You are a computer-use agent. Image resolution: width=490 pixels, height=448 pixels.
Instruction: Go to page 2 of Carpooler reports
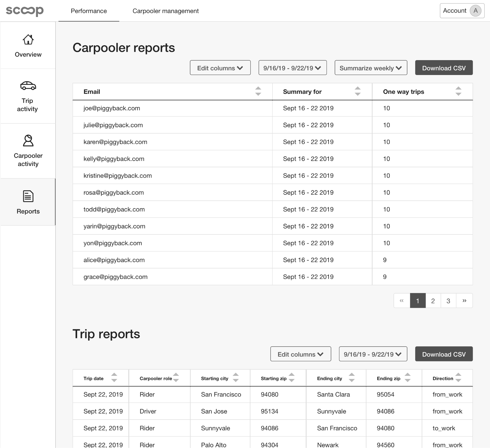[433, 301]
